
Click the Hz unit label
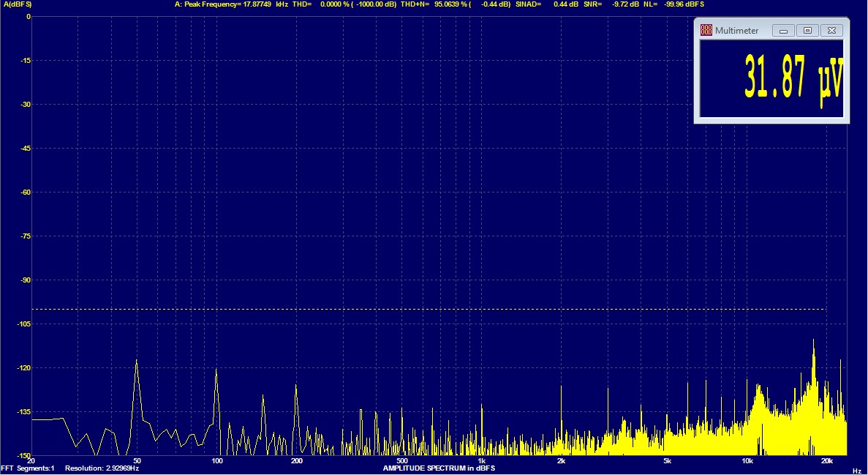(x=857, y=471)
